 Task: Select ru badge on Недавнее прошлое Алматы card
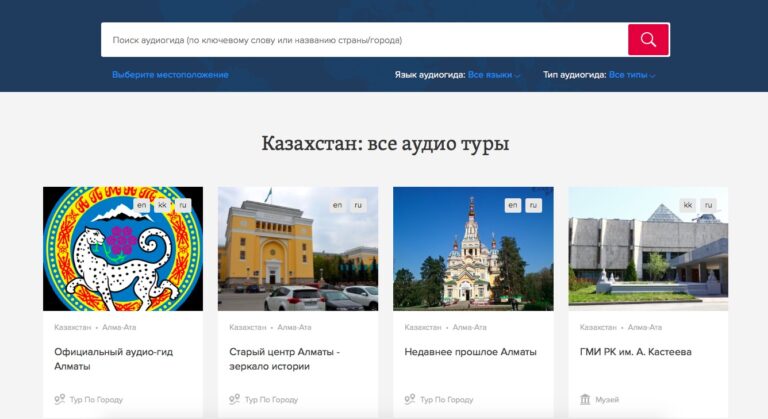533,205
